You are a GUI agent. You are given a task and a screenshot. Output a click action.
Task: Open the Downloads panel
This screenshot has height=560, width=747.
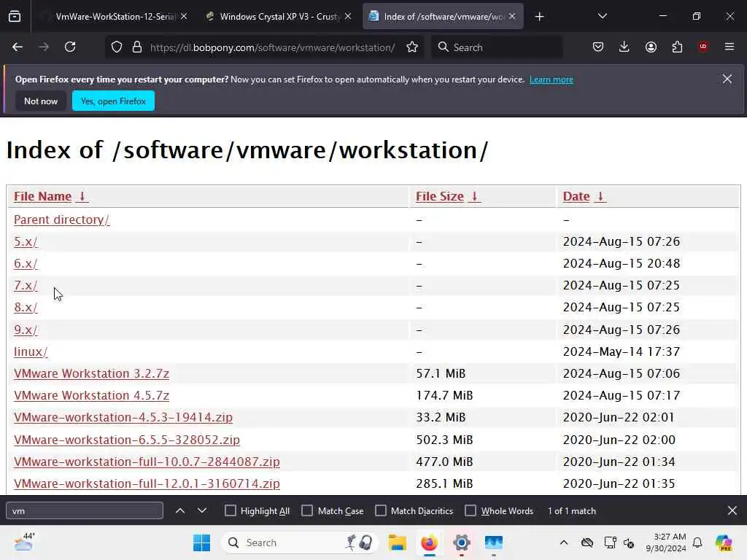click(624, 47)
